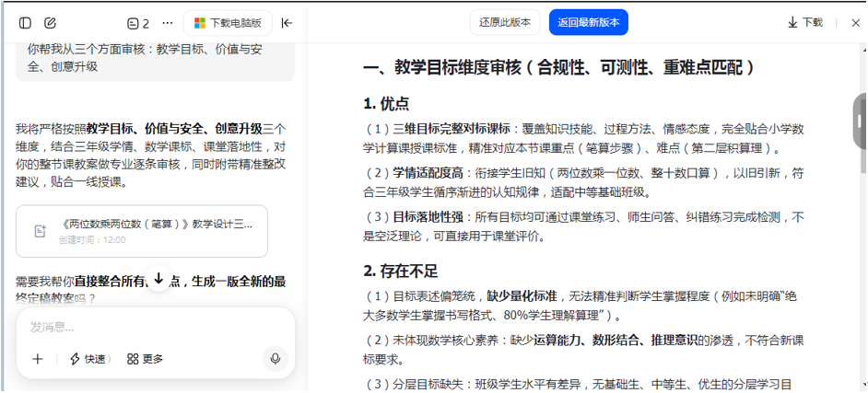The height and width of the screenshot is (393, 868).
Task: Close the document preview panel
Action: 854,23
